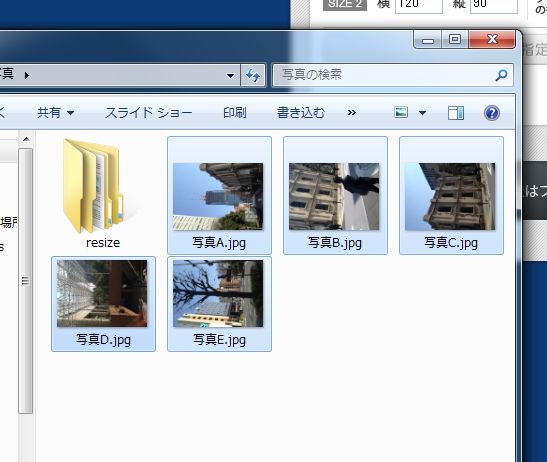The height and width of the screenshot is (462, 547).
Task: Select thumbnail 写真E.jpg
Action: point(219,304)
